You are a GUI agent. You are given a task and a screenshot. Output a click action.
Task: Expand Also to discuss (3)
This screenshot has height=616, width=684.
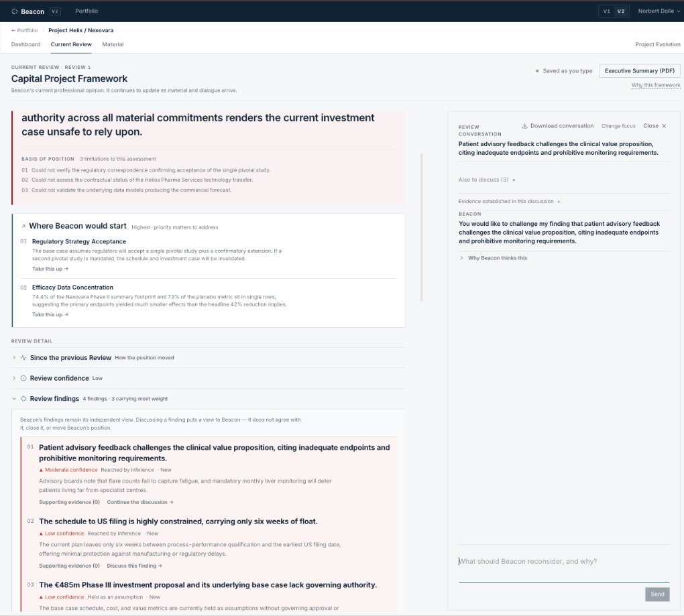click(487, 180)
